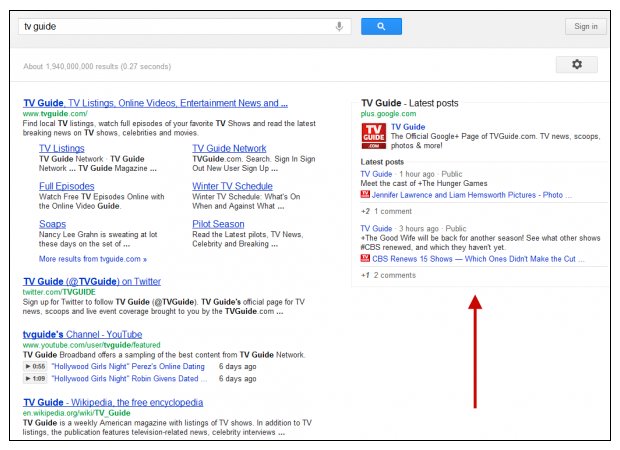Viewport: 620px width, 450px height.
Task: Click the TV Guide logo thumbnail
Action: click(374, 136)
